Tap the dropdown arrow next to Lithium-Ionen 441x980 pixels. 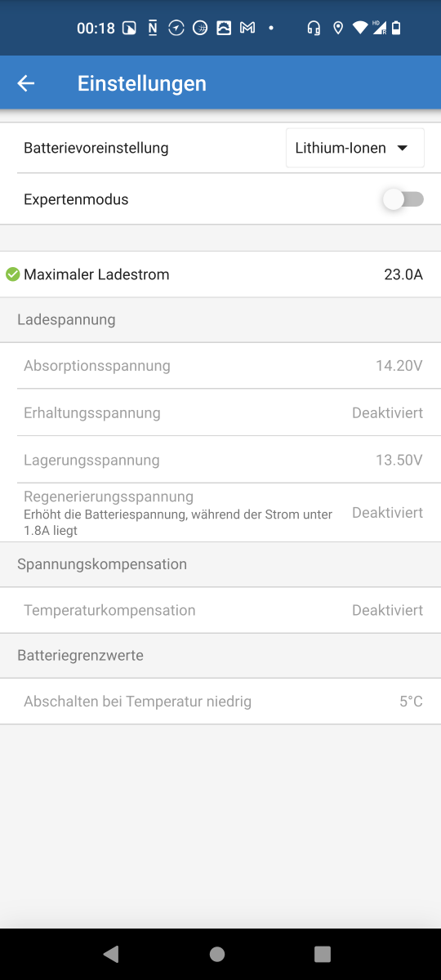click(402, 149)
